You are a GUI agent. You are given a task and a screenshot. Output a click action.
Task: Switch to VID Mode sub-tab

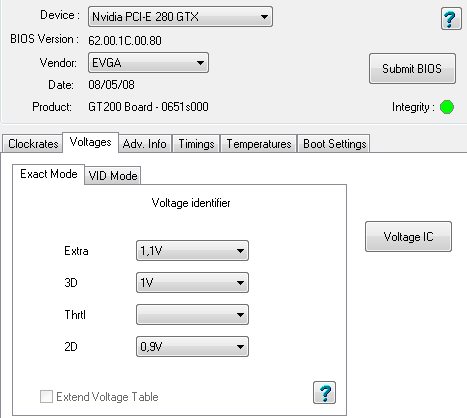click(x=113, y=175)
